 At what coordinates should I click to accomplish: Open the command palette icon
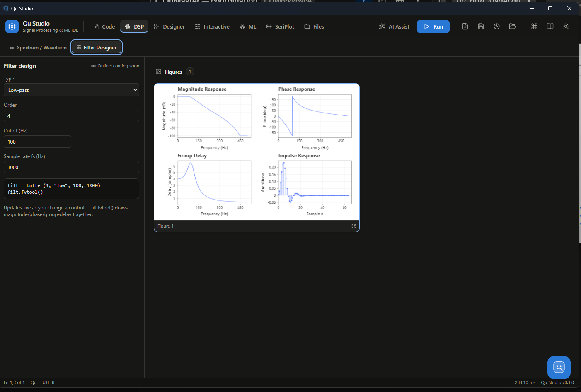534,26
